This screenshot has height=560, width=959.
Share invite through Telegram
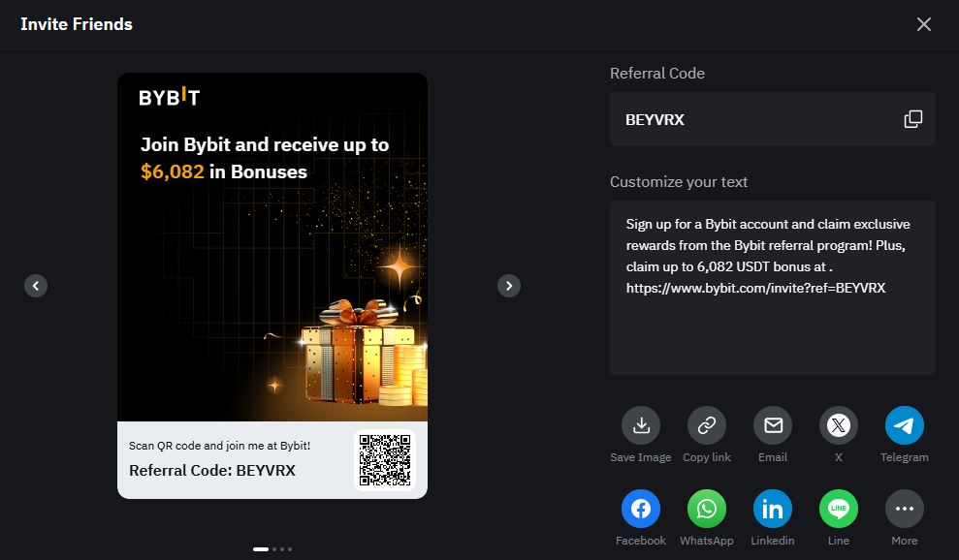click(905, 425)
